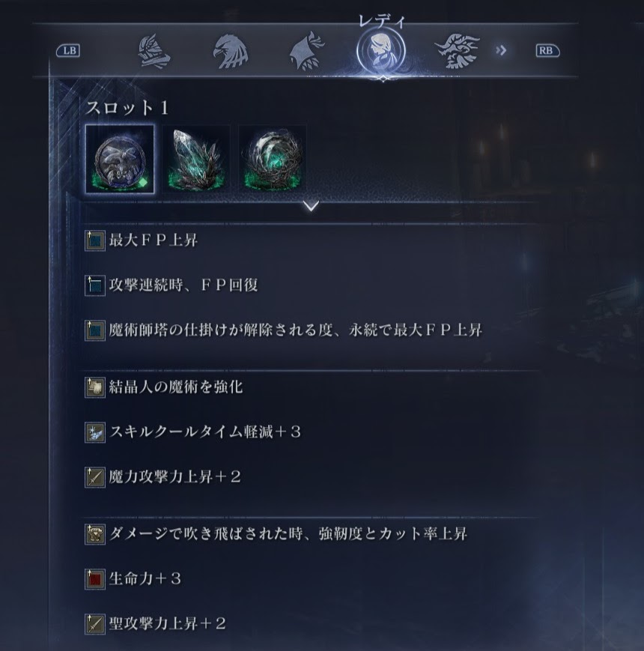Click the 魔力攻撃力上昇+2 sword icon

tap(95, 477)
